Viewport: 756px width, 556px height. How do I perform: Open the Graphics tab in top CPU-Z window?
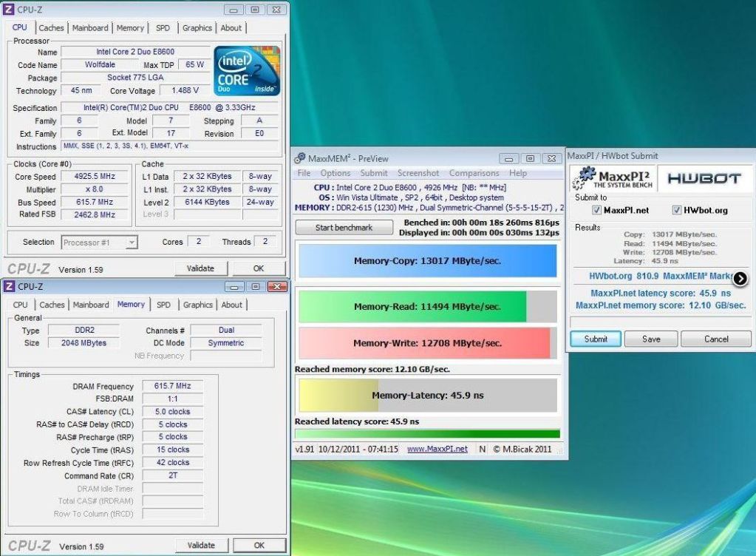(197, 28)
